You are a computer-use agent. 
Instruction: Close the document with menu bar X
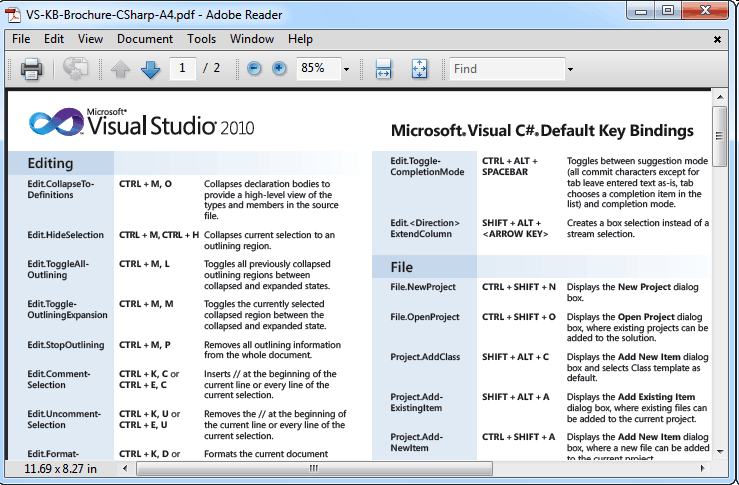click(x=717, y=40)
